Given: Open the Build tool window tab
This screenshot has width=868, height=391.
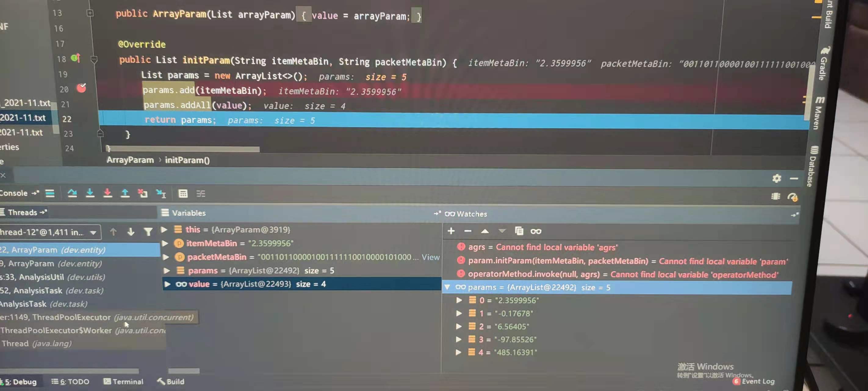Looking at the screenshot, I should click(x=171, y=382).
